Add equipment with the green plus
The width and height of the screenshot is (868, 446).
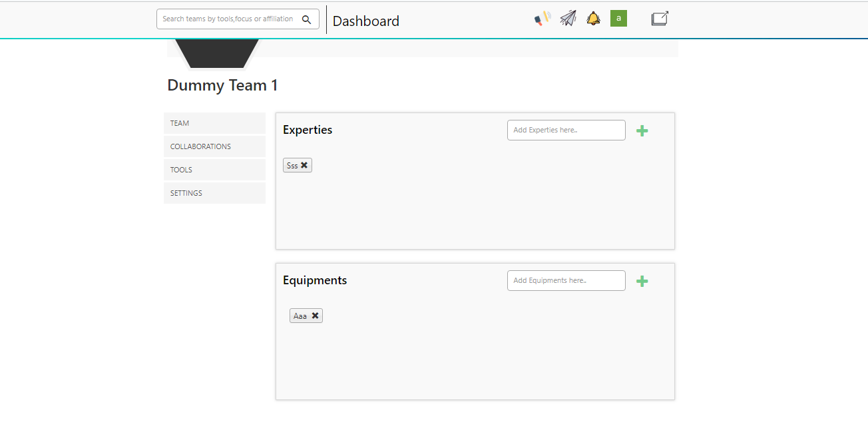(642, 282)
